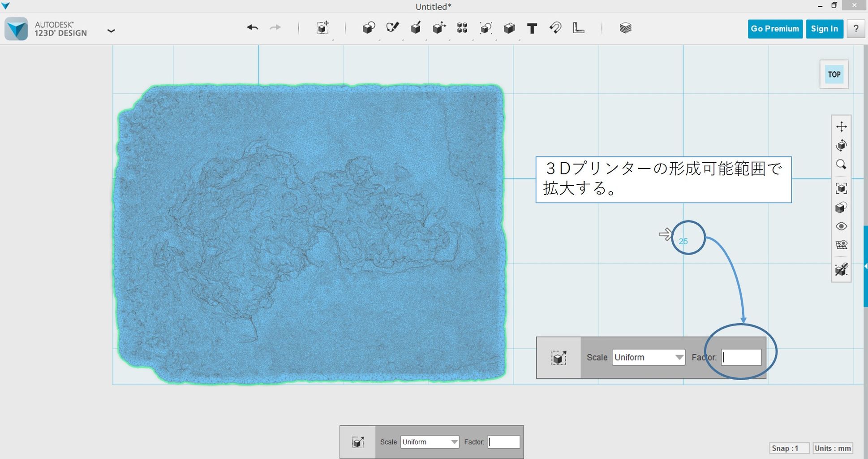Viewport: 868px width, 459px height.
Task: Open the display mode cube menu
Action: tap(841, 207)
